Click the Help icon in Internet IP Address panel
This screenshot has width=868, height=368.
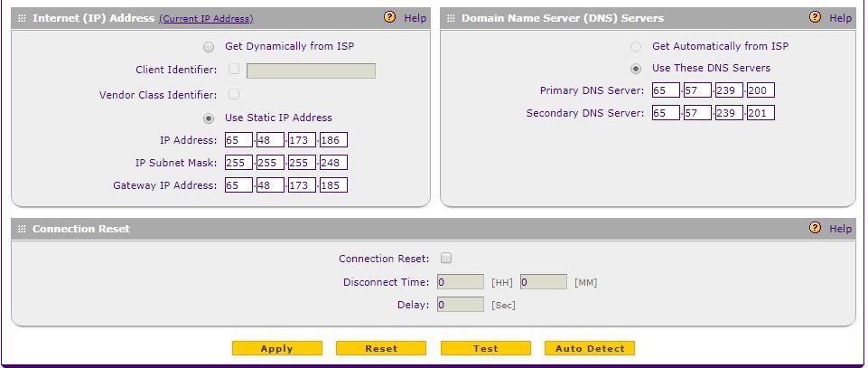click(390, 17)
